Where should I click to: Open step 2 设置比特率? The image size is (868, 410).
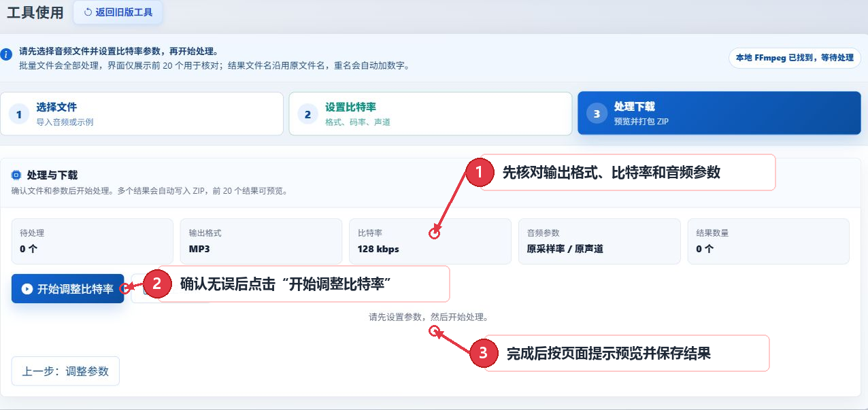pos(430,114)
